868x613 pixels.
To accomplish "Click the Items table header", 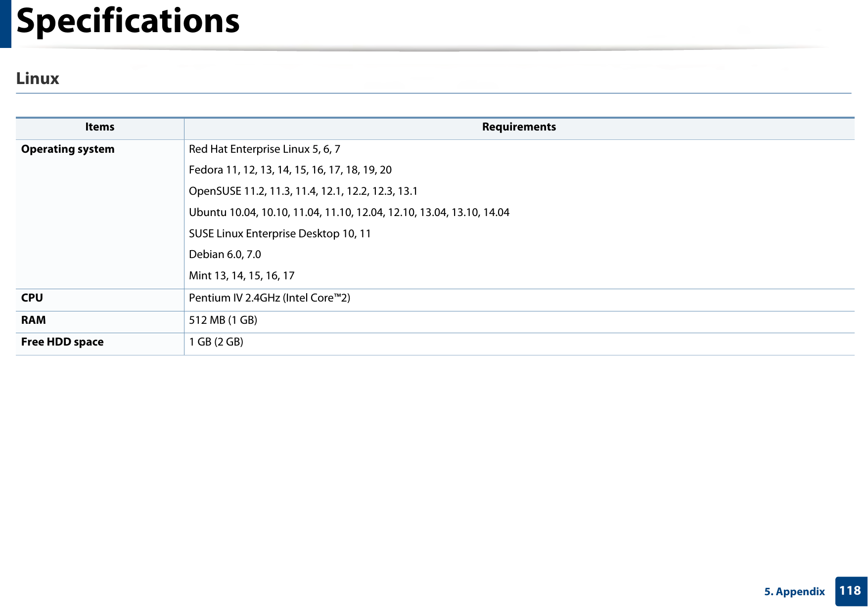I will 99,127.
